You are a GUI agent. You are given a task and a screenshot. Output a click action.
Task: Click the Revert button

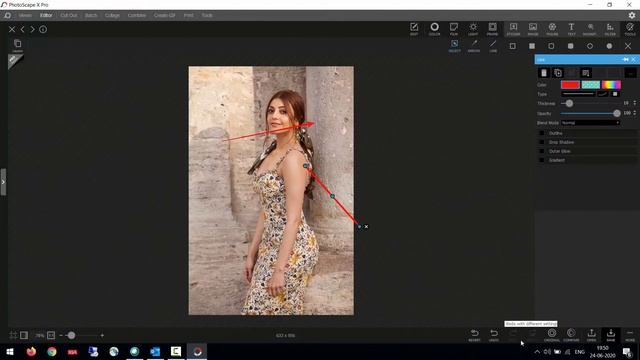[474, 335]
